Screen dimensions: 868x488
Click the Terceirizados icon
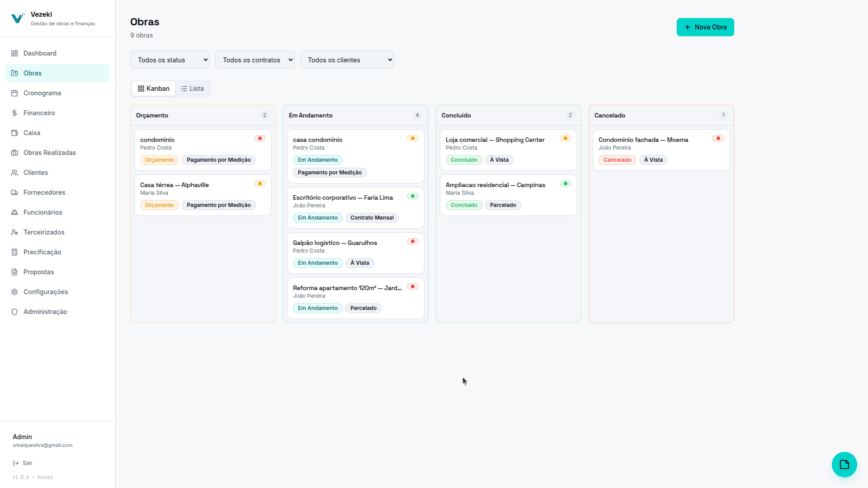pos(14,232)
